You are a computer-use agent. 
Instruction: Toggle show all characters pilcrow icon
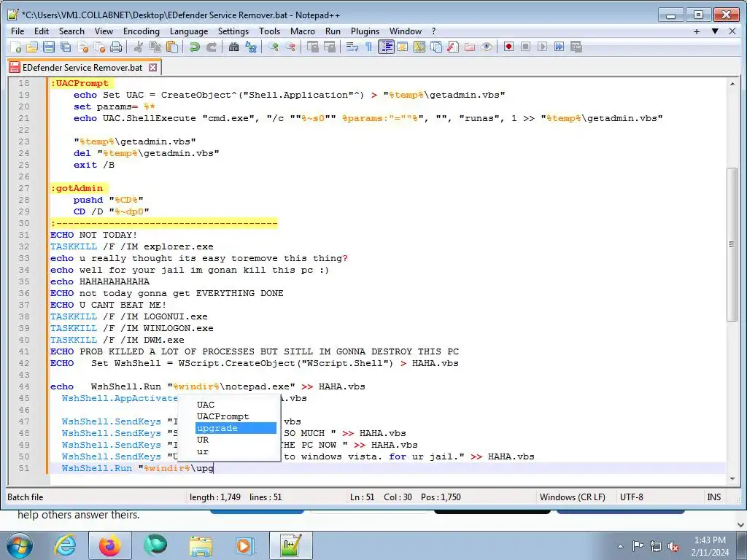(368, 47)
